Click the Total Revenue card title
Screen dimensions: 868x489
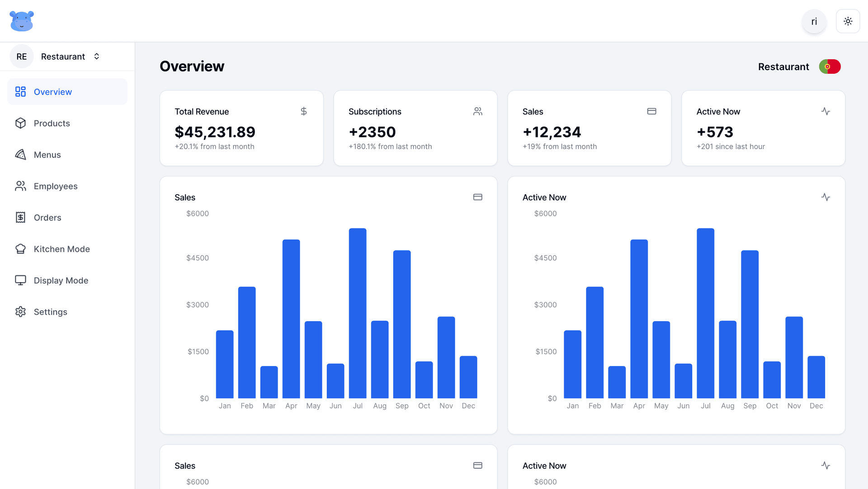point(202,112)
